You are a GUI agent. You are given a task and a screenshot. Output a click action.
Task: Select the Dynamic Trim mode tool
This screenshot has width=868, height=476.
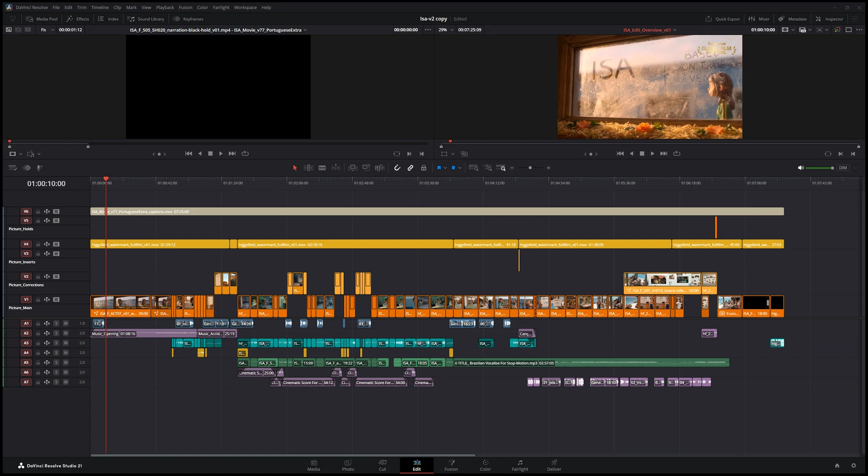click(x=335, y=168)
